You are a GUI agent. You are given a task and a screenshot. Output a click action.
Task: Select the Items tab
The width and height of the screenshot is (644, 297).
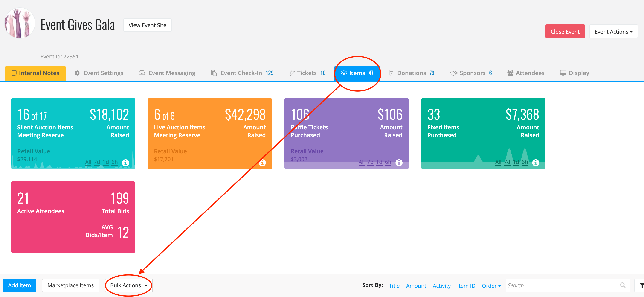point(357,73)
